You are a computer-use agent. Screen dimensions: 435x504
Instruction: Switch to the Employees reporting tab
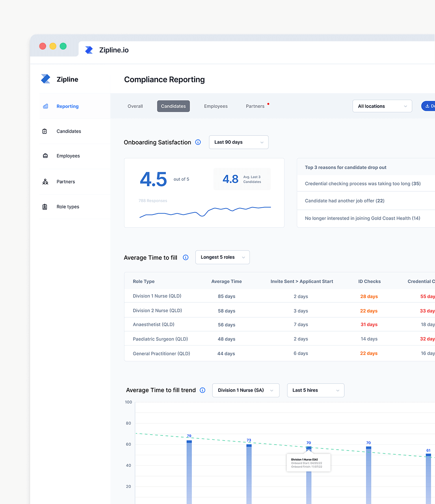[x=216, y=106]
